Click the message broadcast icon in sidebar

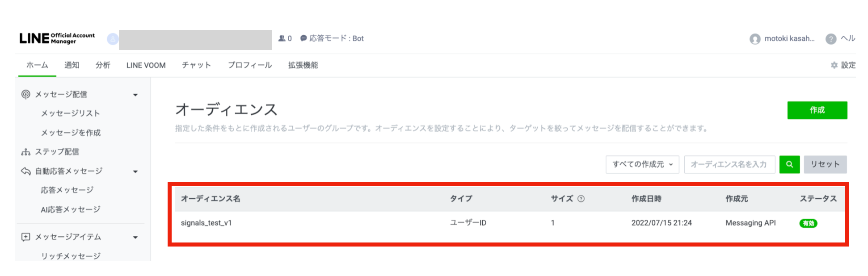(26, 94)
